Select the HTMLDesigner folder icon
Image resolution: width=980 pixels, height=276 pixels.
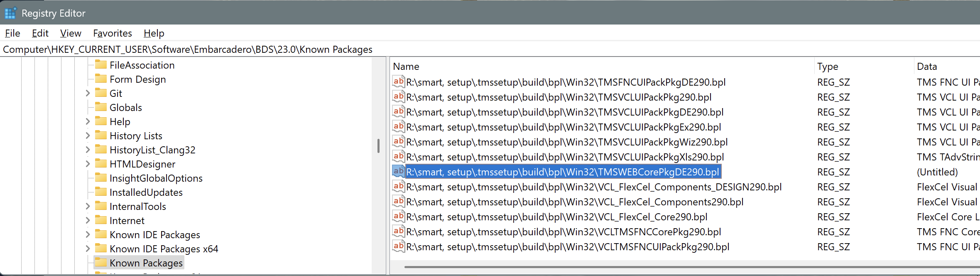point(101,163)
